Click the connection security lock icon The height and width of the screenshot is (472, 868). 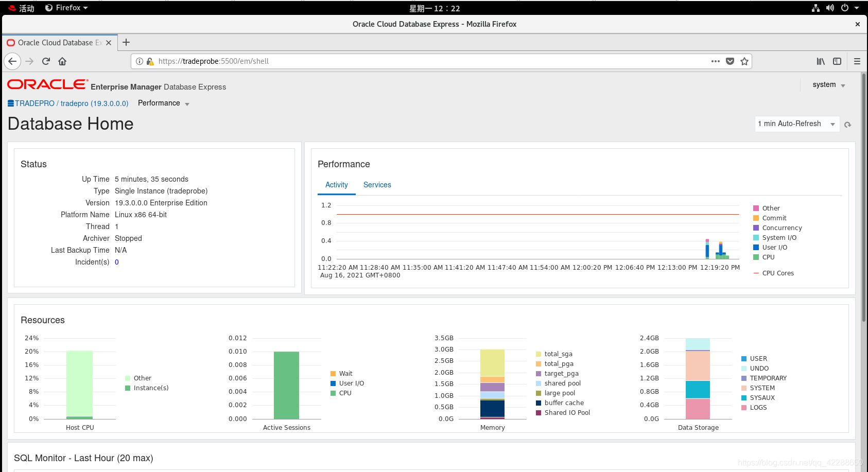pyautogui.click(x=150, y=61)
